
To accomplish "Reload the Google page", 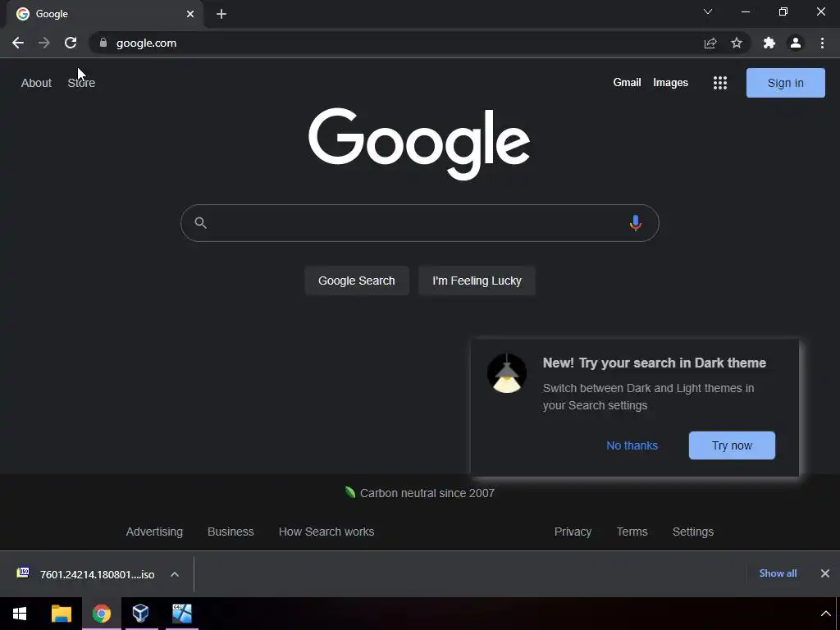I will tap(71, 43).
